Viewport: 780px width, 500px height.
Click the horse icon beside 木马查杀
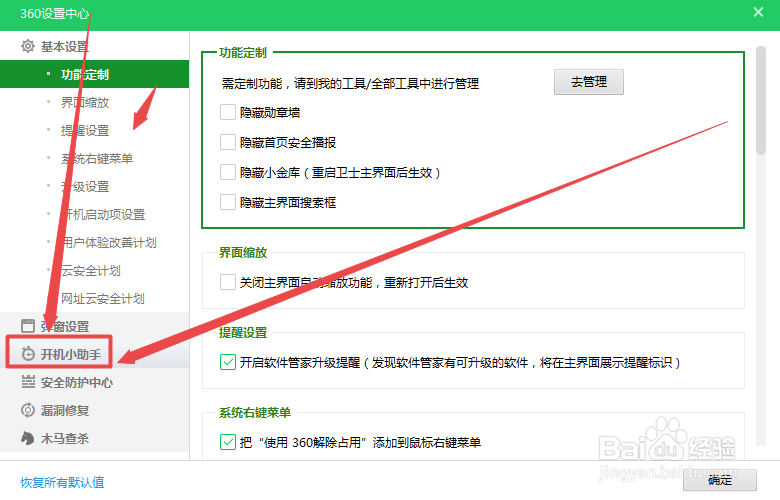pyautogui.click(x=28, y=438)
